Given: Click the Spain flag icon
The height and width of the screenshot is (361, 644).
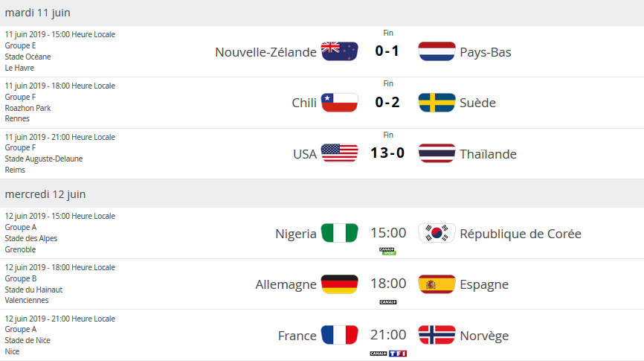Looking at the screenshot, I should 437,284.
